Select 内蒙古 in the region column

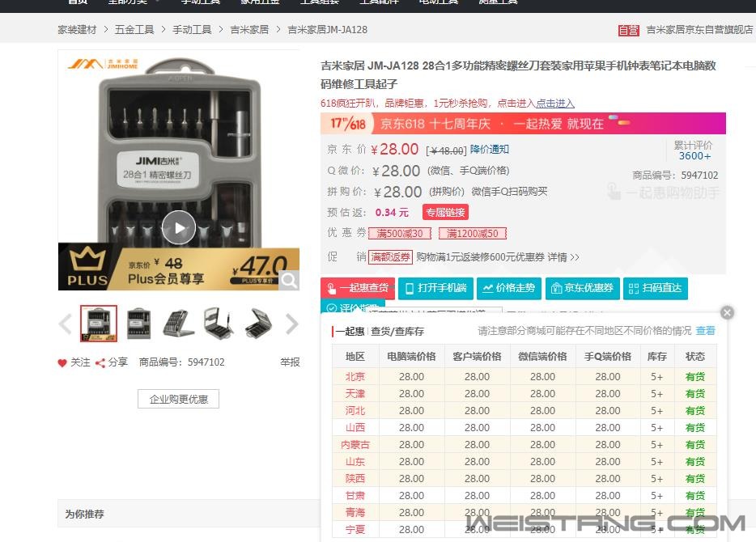pyautogui.click(x=355, y=445)
